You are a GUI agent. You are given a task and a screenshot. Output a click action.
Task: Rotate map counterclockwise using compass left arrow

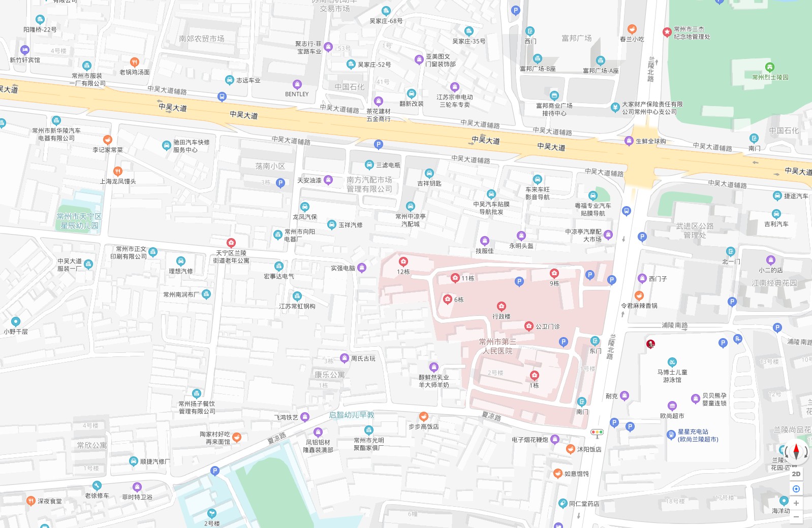(787, 451)
